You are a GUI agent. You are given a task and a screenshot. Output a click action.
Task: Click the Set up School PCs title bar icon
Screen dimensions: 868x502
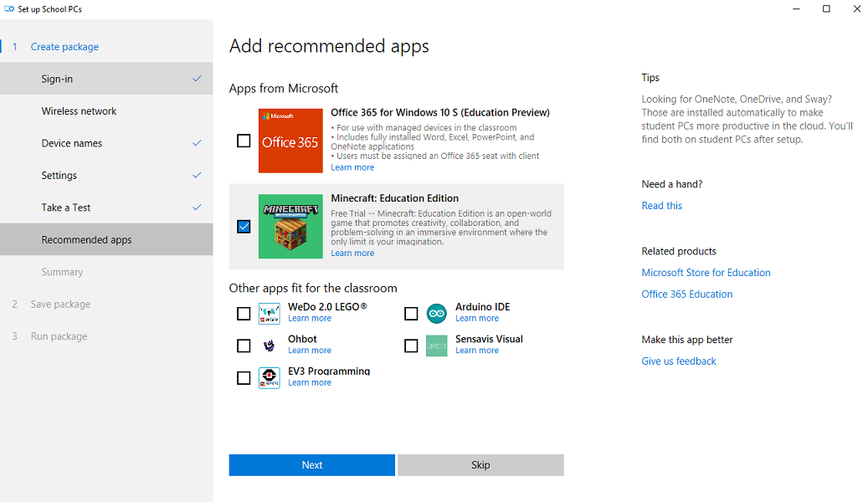(x=10, y=9)
